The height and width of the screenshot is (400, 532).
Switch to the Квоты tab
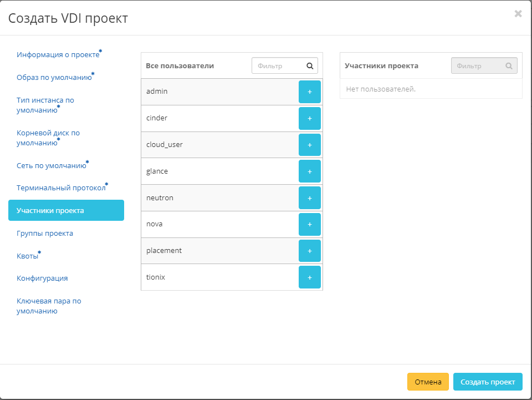click(28, 256)
